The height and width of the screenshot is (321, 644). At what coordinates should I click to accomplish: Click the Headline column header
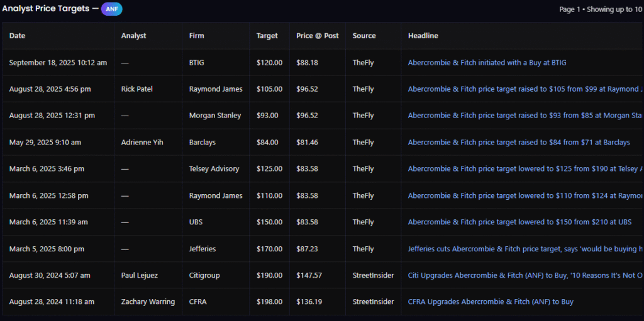[x=423, y=36]
